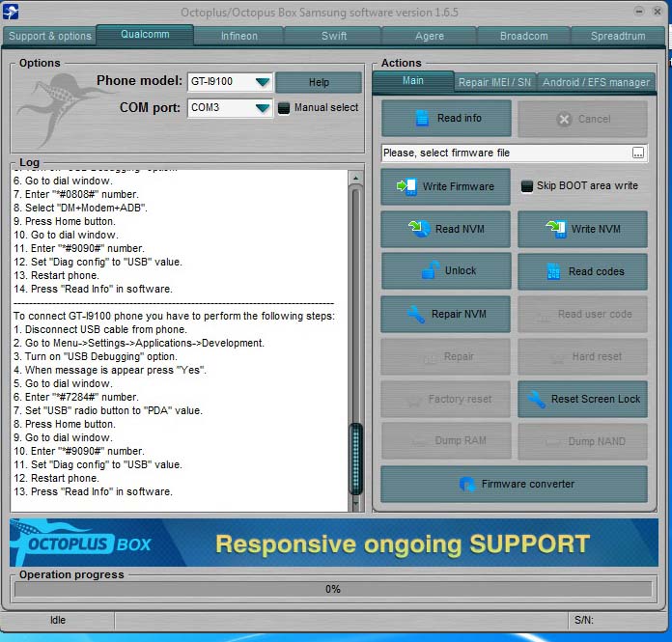Click the disabled Dump NAND button
Image resolution: width=672 pixels, height=642 pixels.
tap(582, 441)
